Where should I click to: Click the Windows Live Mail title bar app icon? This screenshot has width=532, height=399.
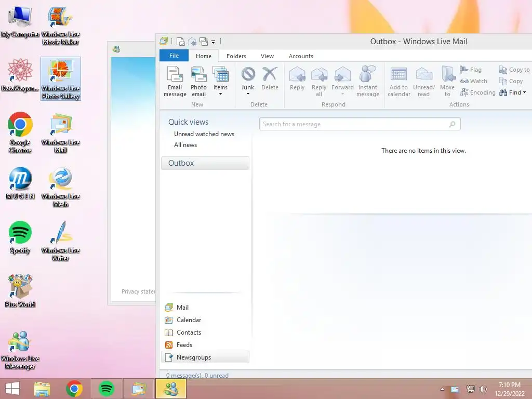tap(164, 42)
